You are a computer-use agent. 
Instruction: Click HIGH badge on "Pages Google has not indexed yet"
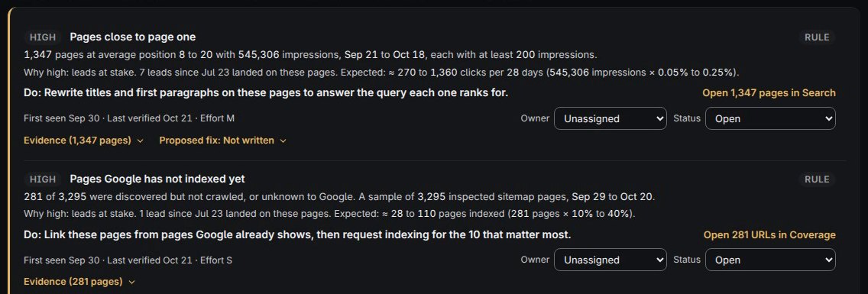42,179
